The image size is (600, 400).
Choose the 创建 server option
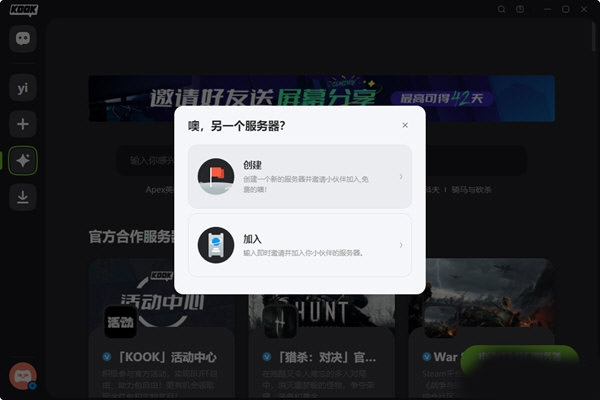coord(300,176)
